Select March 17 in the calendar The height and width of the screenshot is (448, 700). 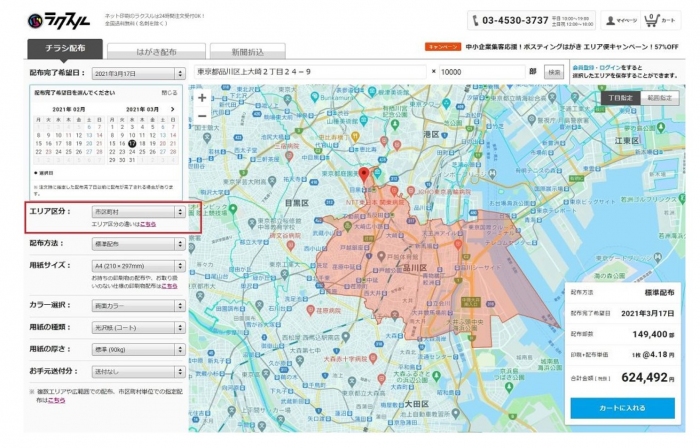[x=132, y=143]
